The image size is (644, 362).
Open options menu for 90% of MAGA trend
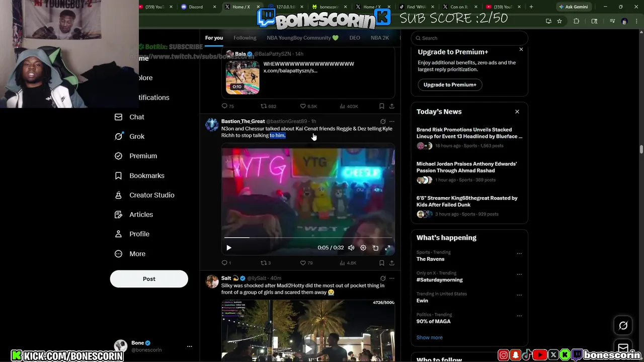[519, 316]
